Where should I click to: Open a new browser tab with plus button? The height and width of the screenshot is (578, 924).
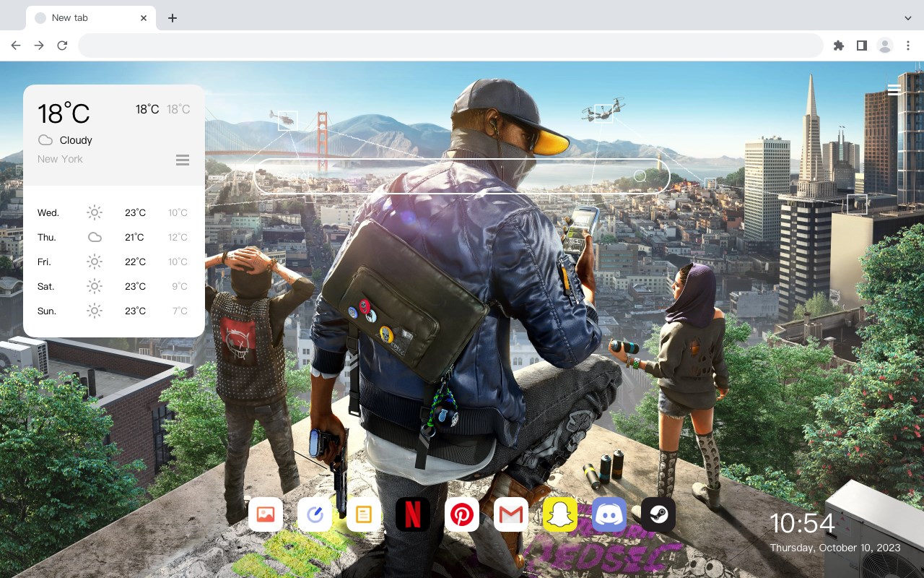tap(172, 18)
